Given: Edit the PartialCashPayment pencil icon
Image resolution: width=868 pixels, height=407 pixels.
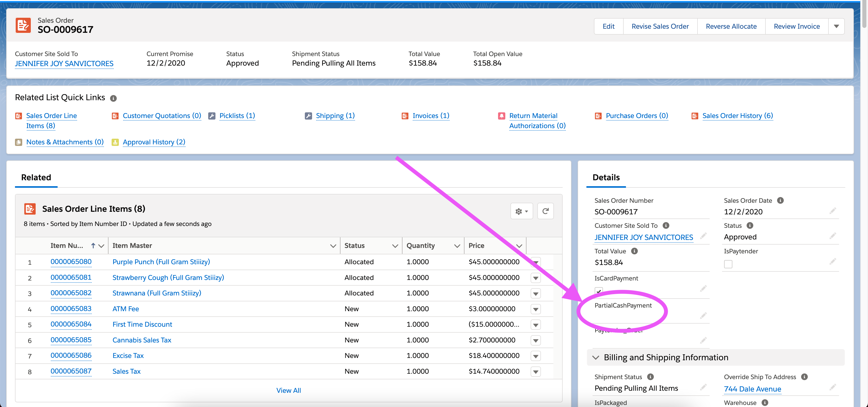Looking at the screenshot, I should point(703,316).
